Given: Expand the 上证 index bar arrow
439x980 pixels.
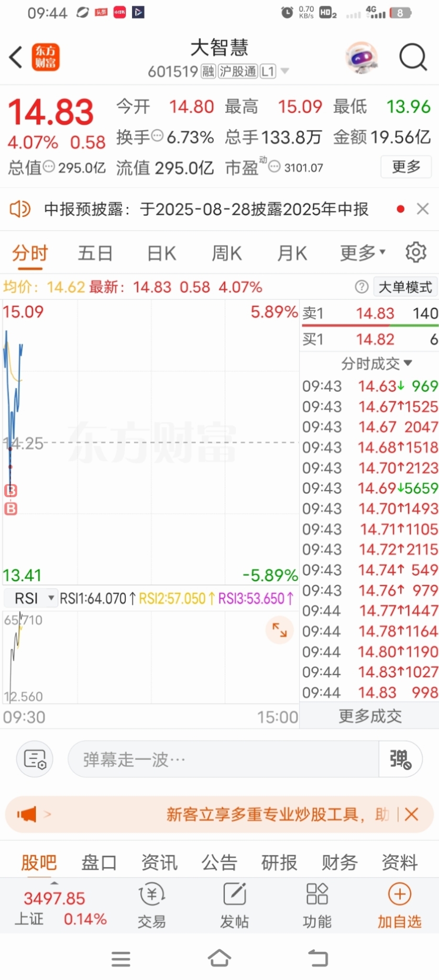Looking at the screenshot, I should tap(55, 882).
